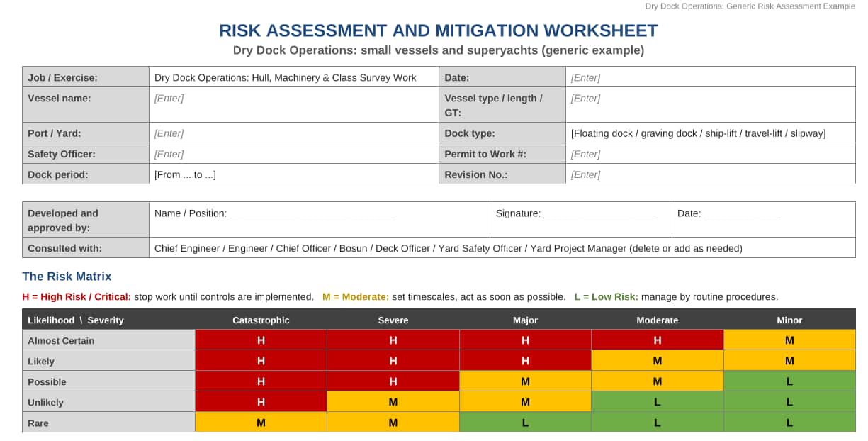
Task: Click the M cell for Likely / Moderate
Action: [x=658, y=361]
